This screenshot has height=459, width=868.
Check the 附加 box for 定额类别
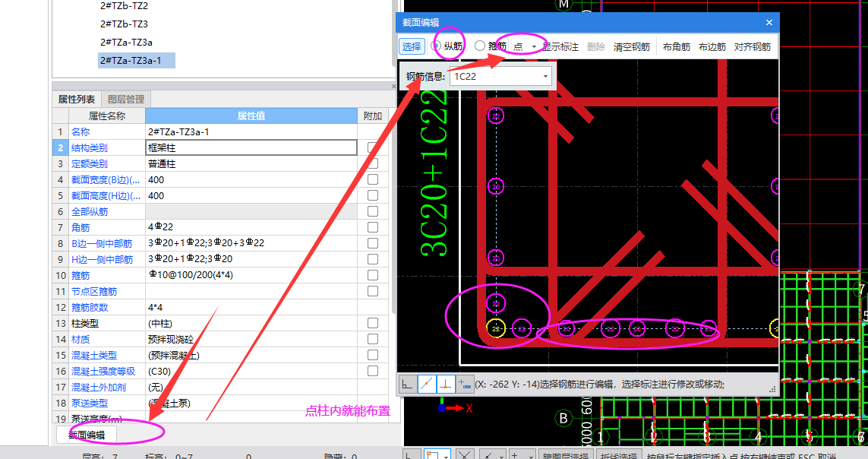pyautogui.click(x=373, y=163)
